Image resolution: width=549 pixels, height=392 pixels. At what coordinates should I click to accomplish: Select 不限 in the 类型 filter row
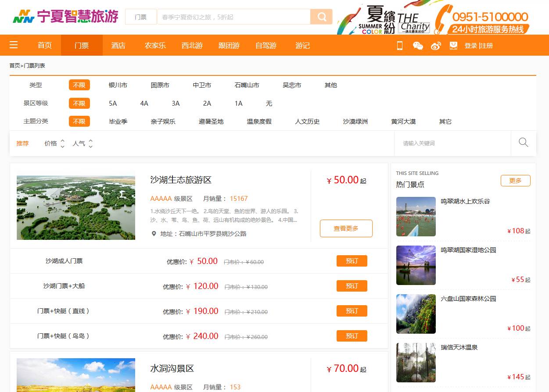click(x=79, y=85)
